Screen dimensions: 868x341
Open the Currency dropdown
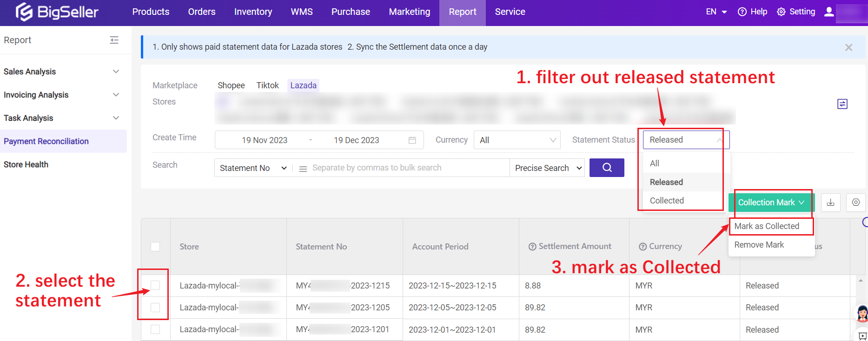(x=517, y=140)
